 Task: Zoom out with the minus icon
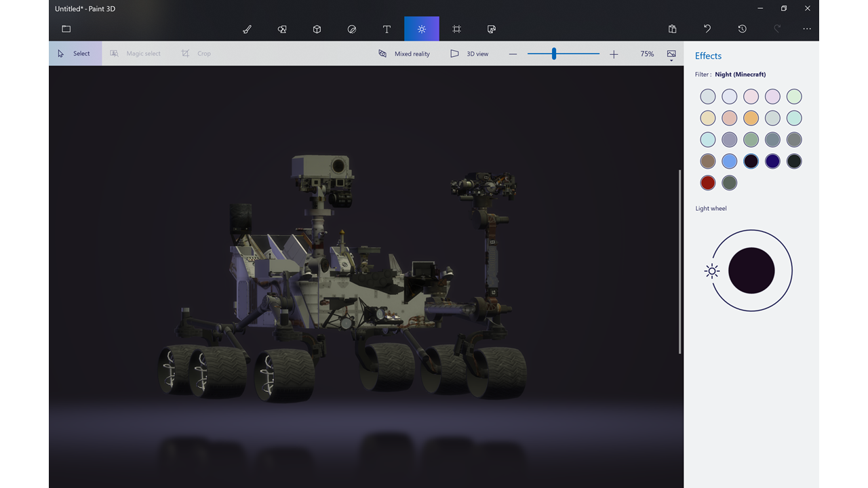pos(513,54)
